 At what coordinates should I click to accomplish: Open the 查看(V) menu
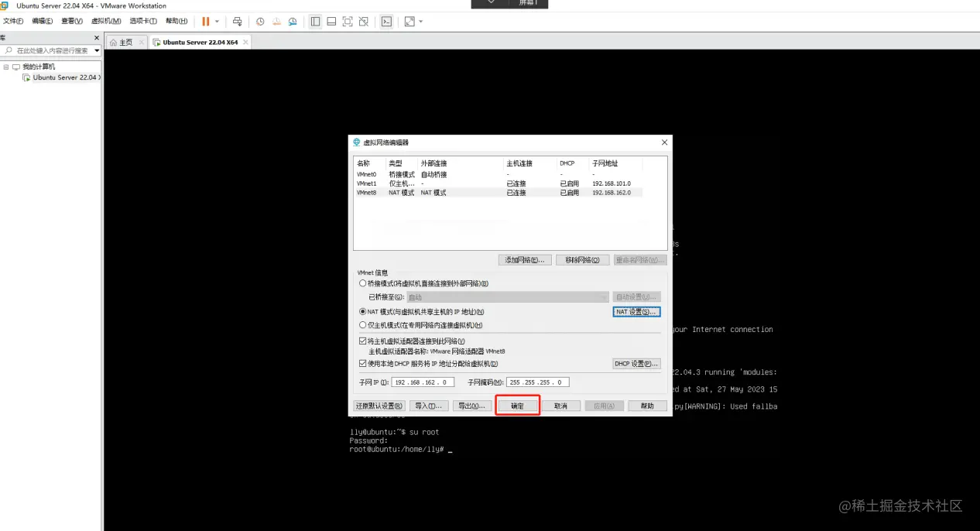coord(73,21)
